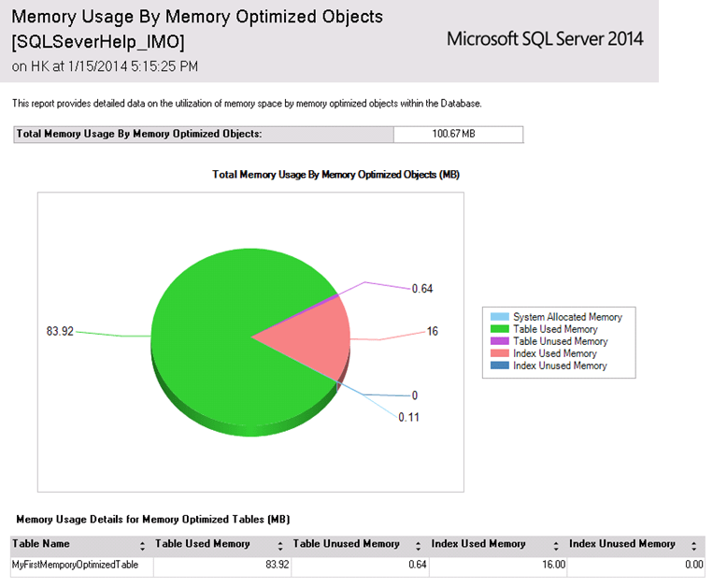Image resolution: width=713 pixels, height=588 pixels.
Task: Select the 16 data label beside the pie
Action: point(432,332)
